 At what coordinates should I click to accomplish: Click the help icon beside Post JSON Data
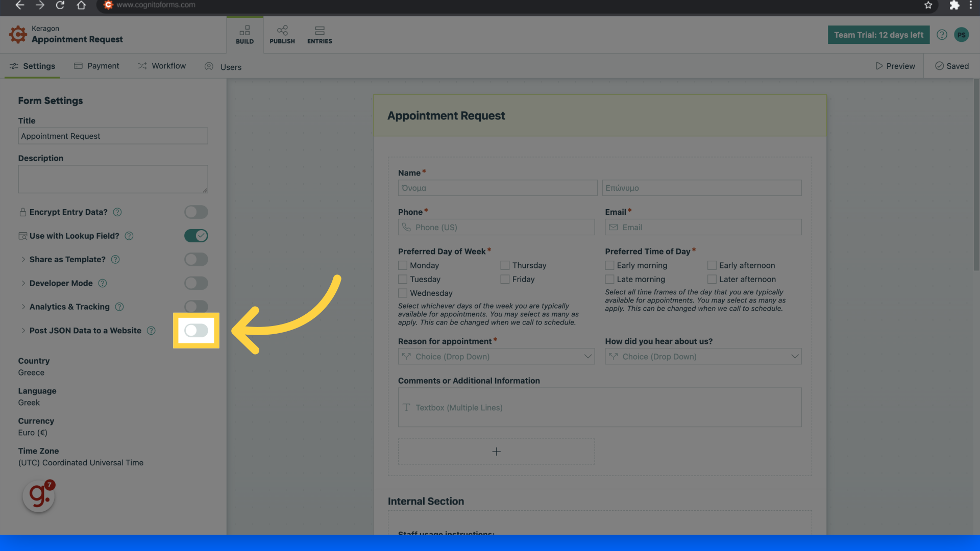pos(151,331)
